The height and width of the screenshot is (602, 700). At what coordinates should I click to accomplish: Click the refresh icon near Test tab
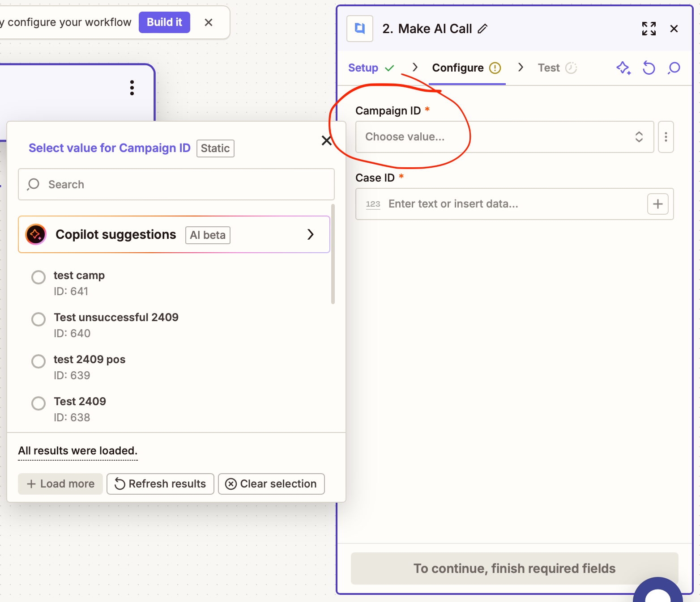649,68
